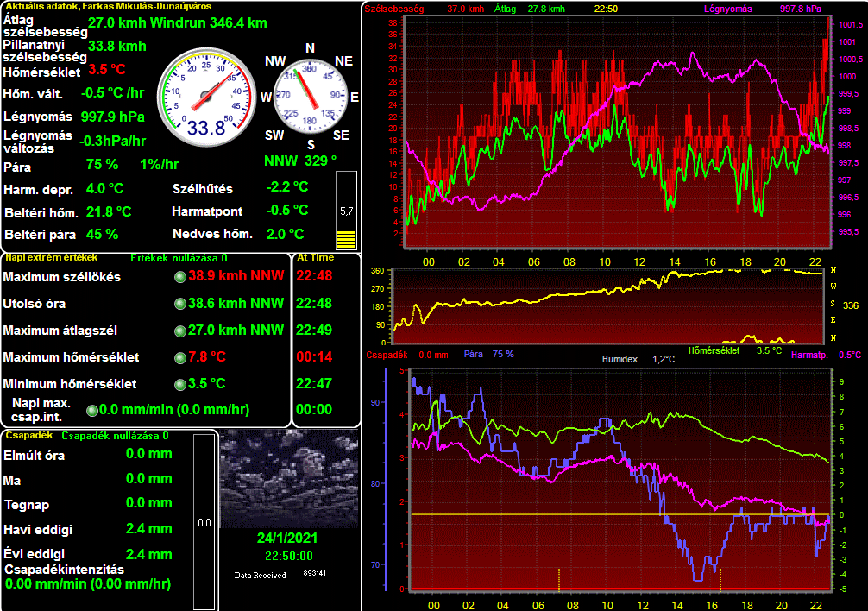The image size is (868, 611).
Task: Click the Csapadék nullázása reset link
Action: click(115, 436)
